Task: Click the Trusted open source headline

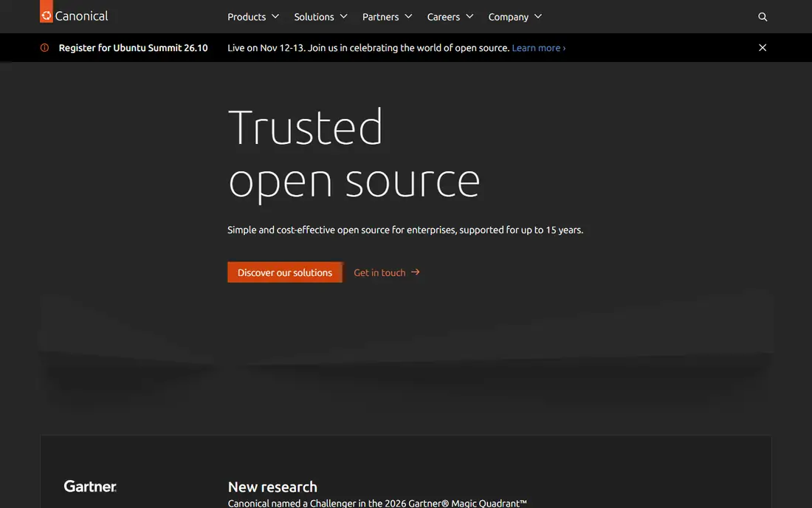Action: pos(354,154)
